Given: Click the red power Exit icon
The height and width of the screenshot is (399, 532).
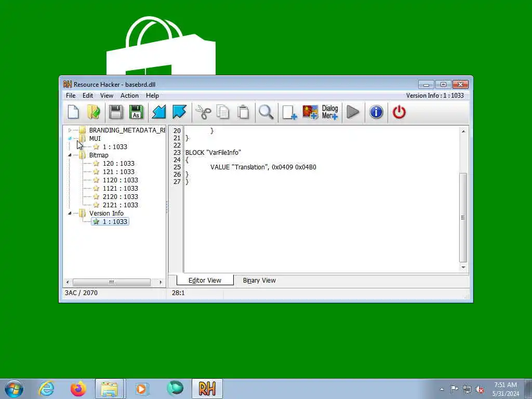Looking at the screenshot, I should coord(399,112).
